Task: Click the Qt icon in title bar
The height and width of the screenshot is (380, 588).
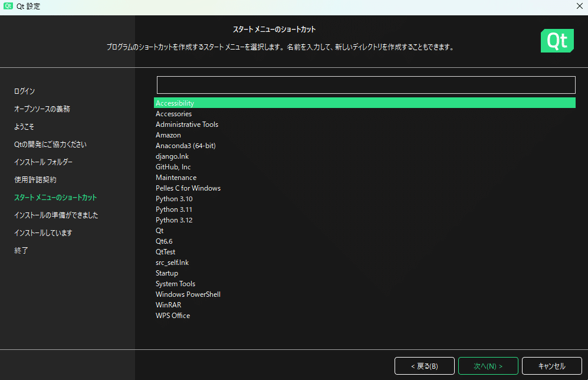Action: coord(8,6)
